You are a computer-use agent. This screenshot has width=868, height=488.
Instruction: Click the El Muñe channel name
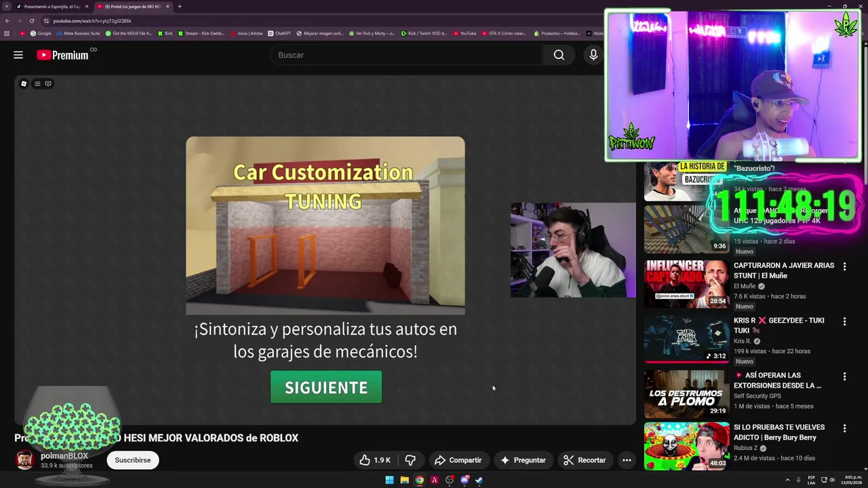(745, 286)
